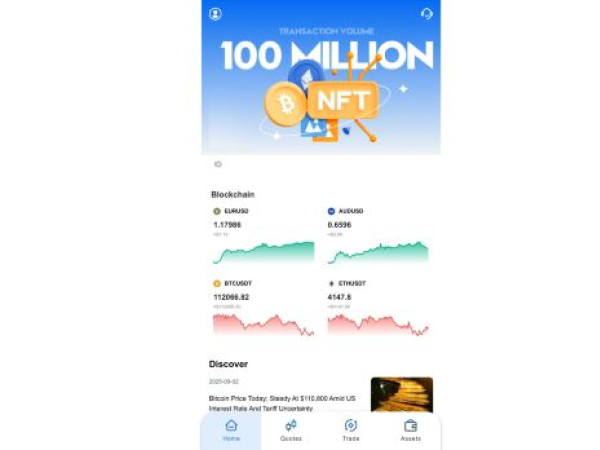Image resolution: width=600 pixels, height=450 pixels.
Task: Open the Trade tab icon
Action: pos(351,426)
